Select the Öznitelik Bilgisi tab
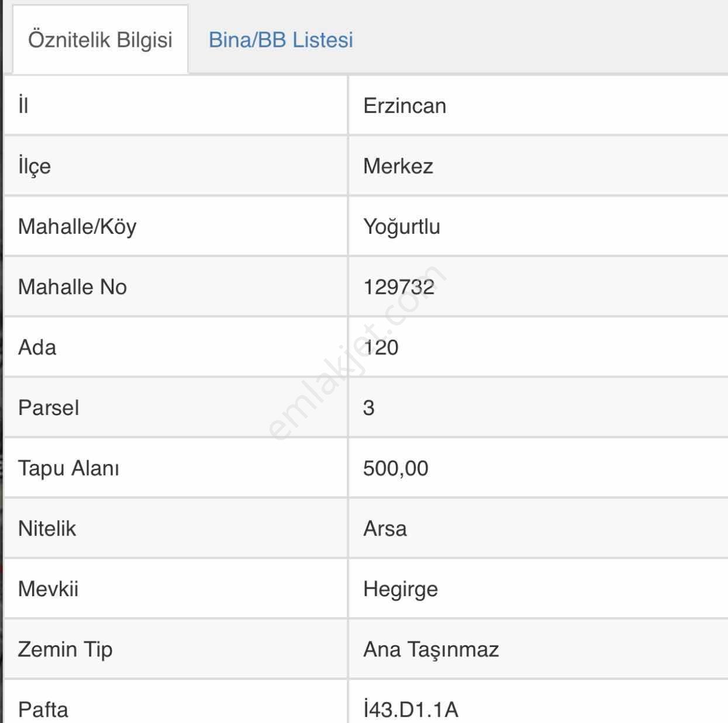The width and height of the screenshot is (728, 723). click(100, 40)
